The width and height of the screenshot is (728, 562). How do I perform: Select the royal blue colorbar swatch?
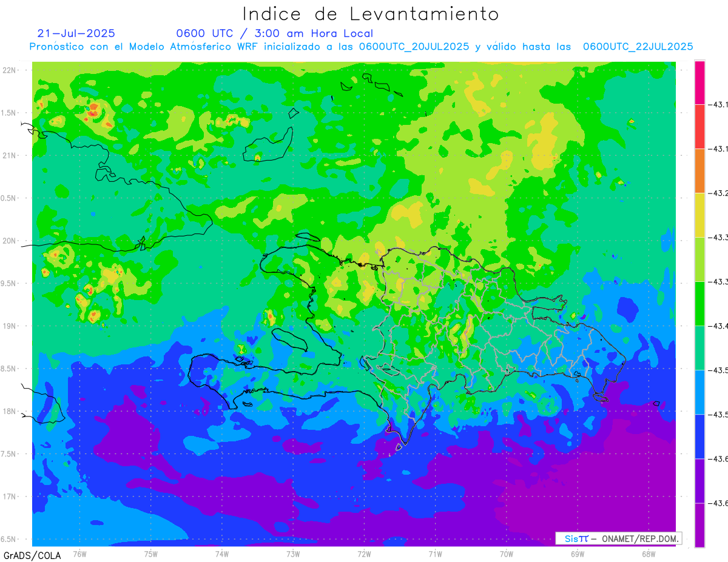click(699, 437)
